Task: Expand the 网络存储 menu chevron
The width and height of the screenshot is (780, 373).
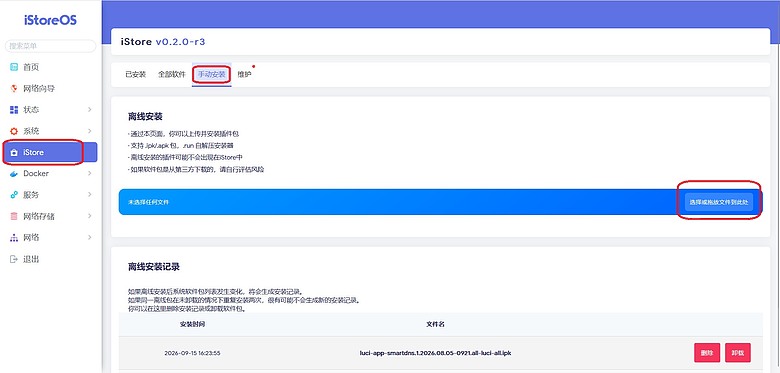Action: tap(90, 216)
